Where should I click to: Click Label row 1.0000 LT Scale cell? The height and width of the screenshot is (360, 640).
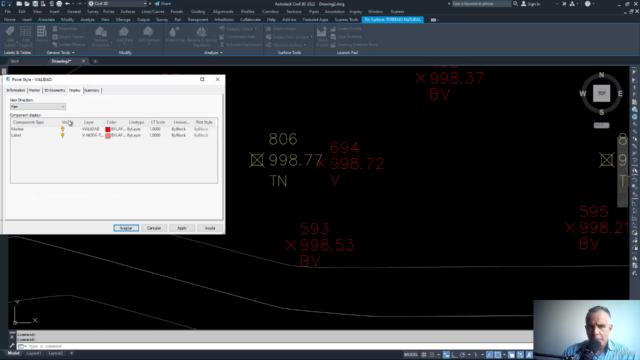click(155, 135)
